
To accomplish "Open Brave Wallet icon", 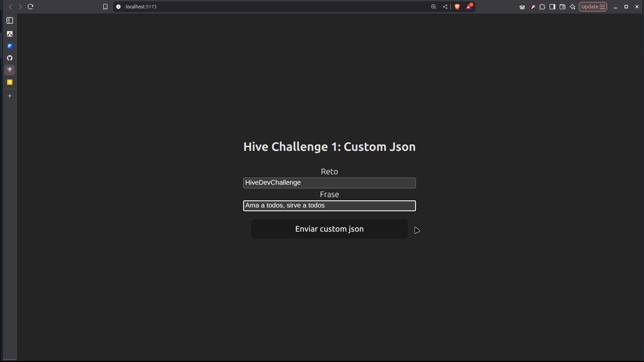I will pos(562,7).
